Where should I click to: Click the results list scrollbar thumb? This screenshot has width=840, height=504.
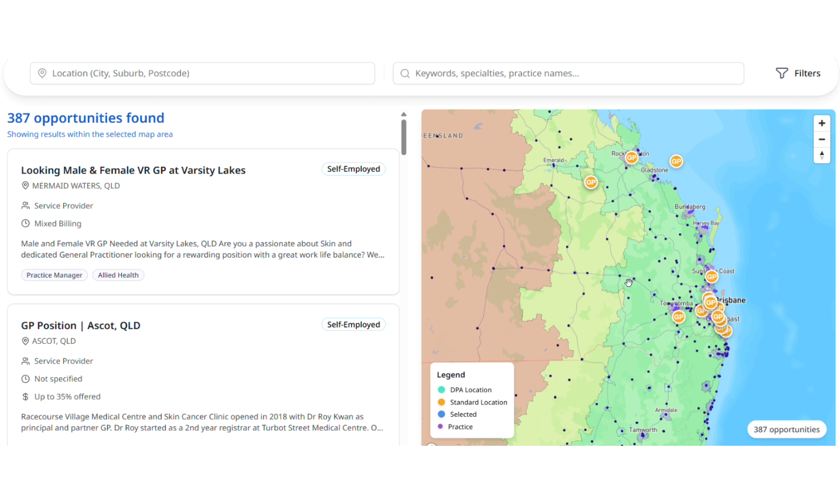404,137
